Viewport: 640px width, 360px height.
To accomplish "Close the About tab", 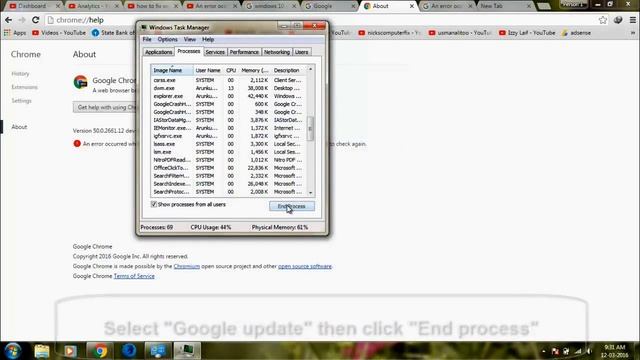I will tap(412, 6).
